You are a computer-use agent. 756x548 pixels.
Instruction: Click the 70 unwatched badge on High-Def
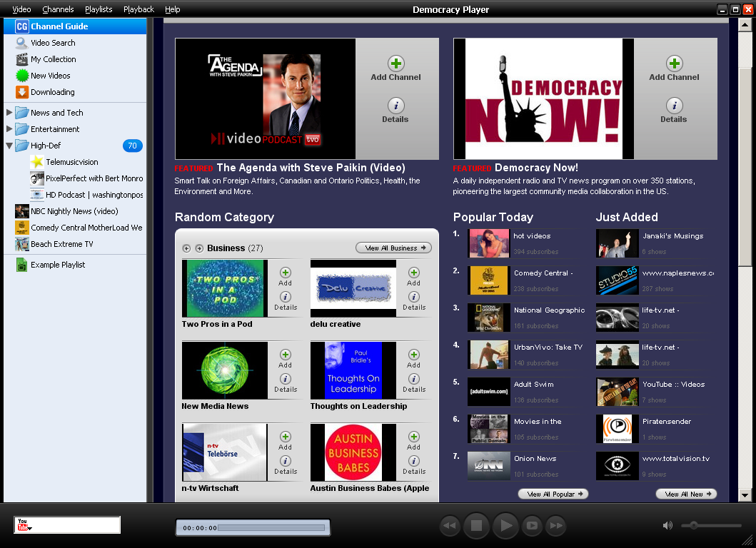[133, 146]
